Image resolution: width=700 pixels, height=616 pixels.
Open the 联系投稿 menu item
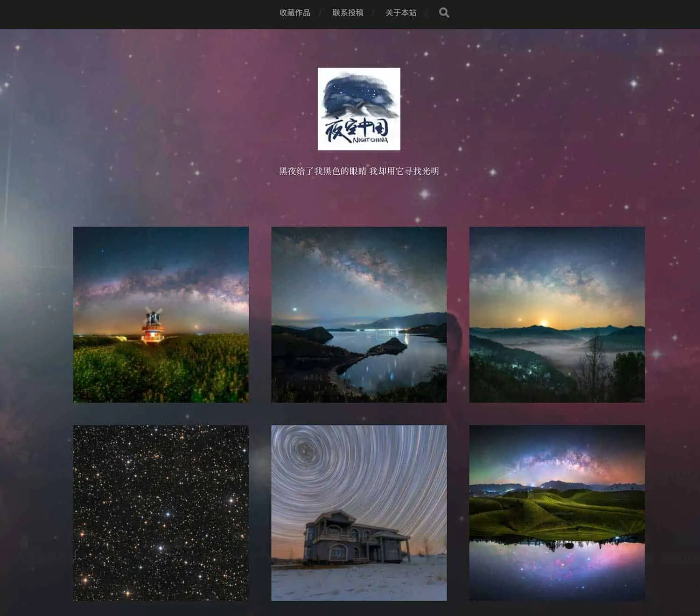(x=348, y=13)
